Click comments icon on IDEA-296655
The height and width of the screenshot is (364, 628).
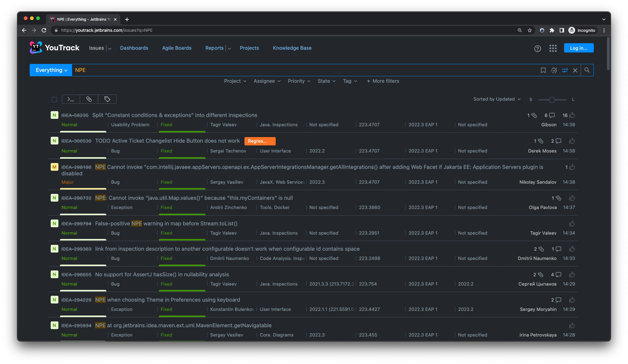(558, 275)
